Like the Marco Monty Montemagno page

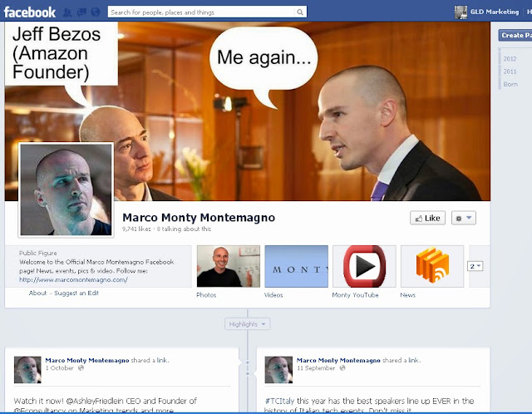(427, 218)
